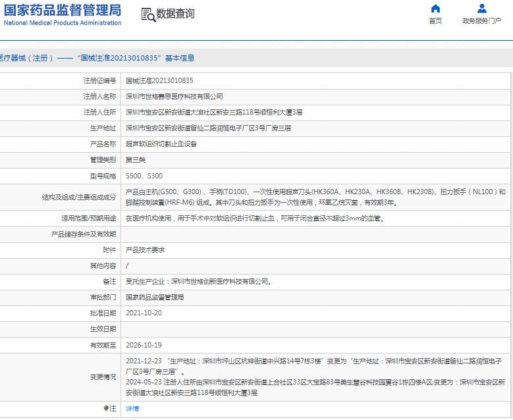Screen dimensions: 513x420
Task: Click the 数据查询 search document icon
Action: pyautogui.click(x=149, y=15)
